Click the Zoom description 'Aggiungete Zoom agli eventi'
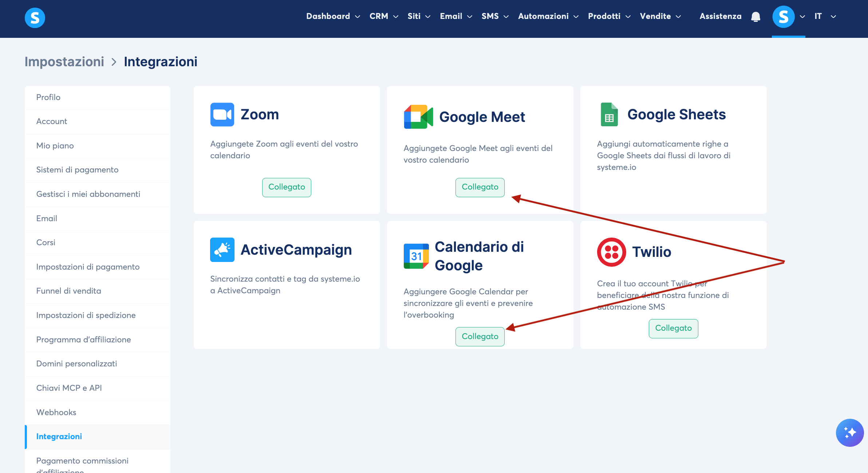This screenshot has height=473, width=868. [284, 150]
